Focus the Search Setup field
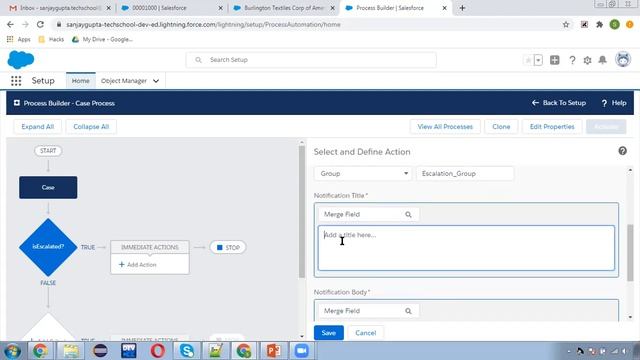 point(311,60)
